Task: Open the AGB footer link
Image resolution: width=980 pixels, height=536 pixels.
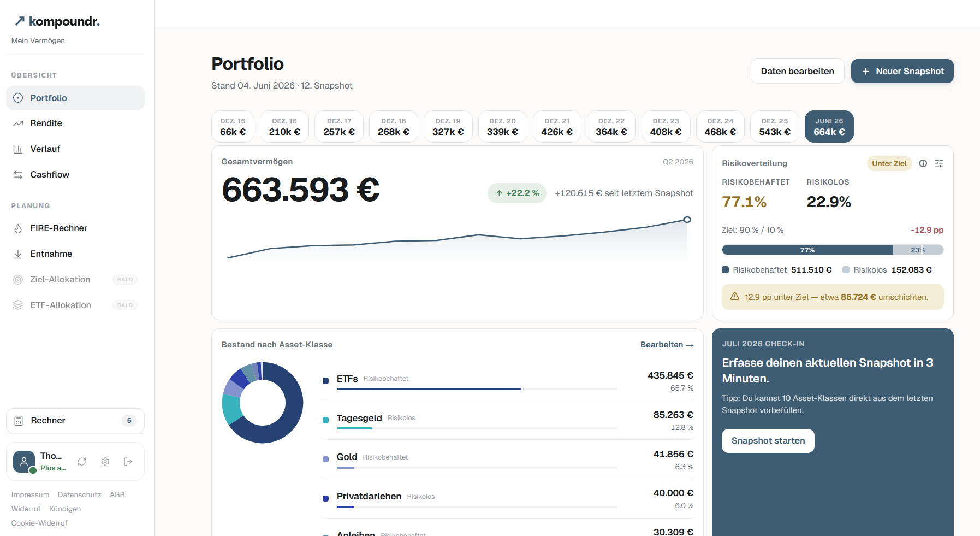Action: [x=117, y=494]
